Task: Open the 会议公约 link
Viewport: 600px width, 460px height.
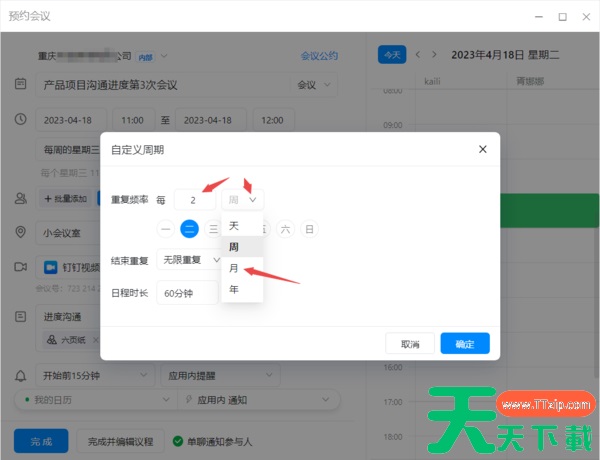Action: tap(319, 56)
